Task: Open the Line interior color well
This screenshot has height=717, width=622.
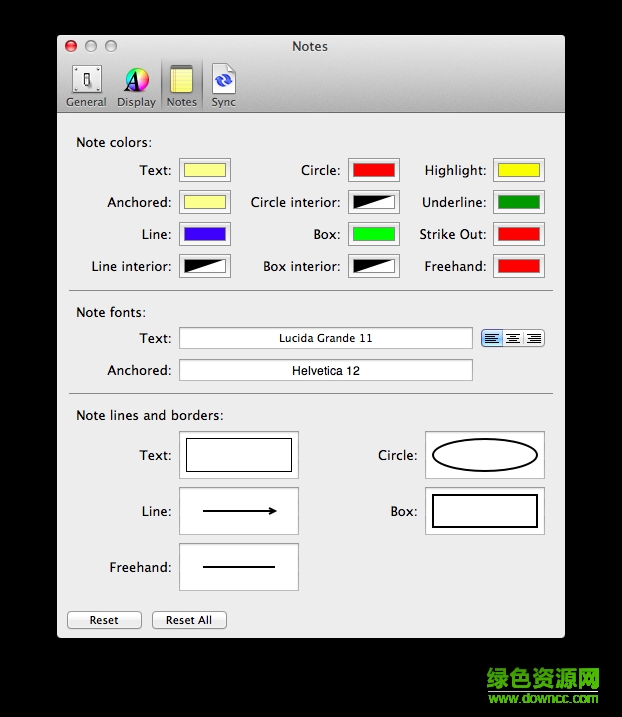Action: pos(205,266)
